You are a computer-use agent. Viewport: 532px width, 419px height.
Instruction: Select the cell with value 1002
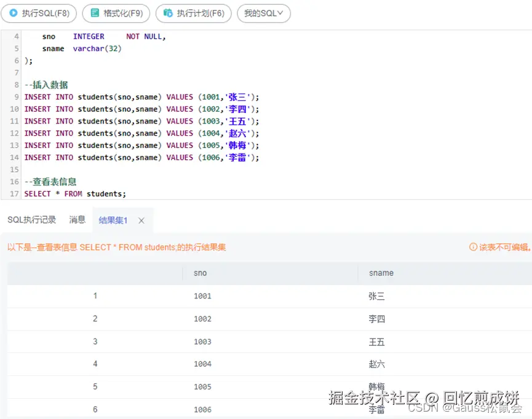click(x=202, y=319)
